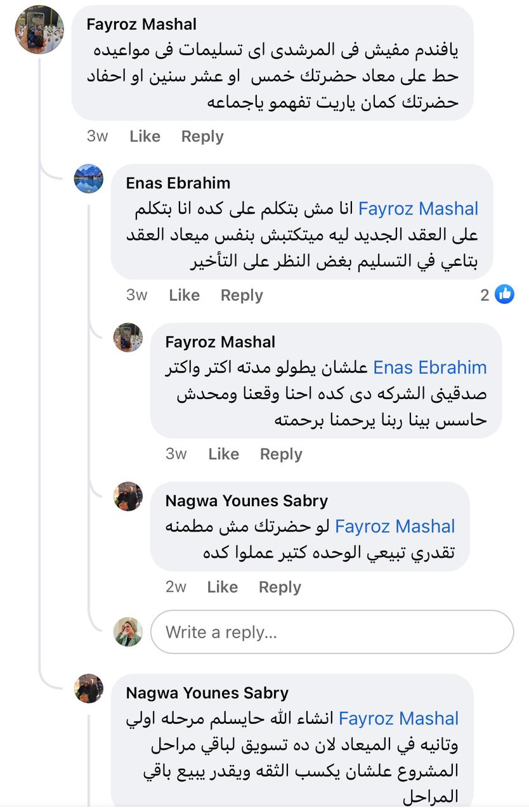The height and width of the screenshot is (812, 529).
Task: Open Fayroz Mashal mention in Enas's comment
Action: (419, 209)
